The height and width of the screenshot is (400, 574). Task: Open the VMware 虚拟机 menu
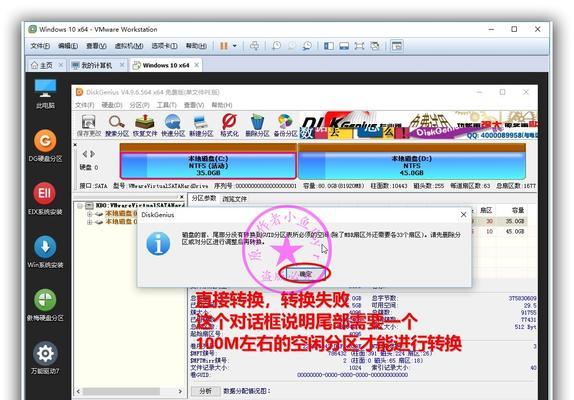(x=128, y=46)
